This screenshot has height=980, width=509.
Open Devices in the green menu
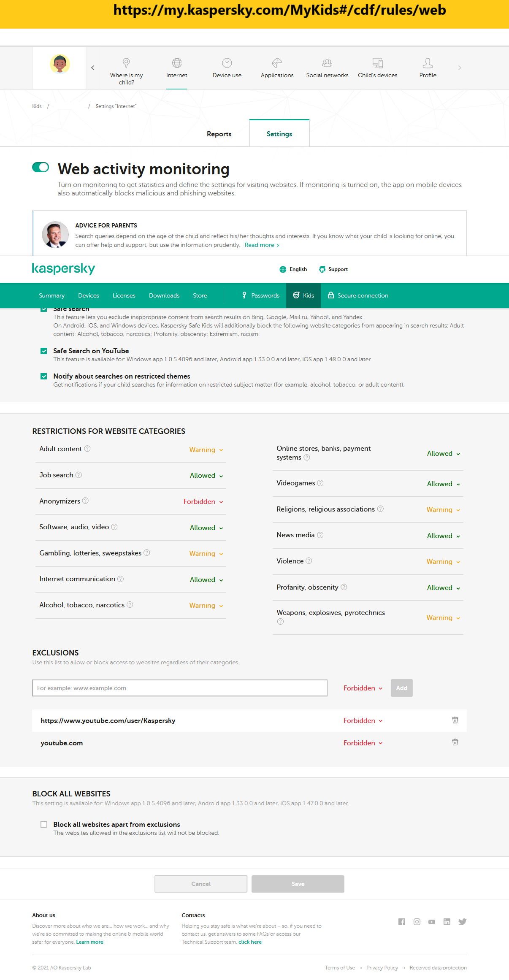pos(89,295)
